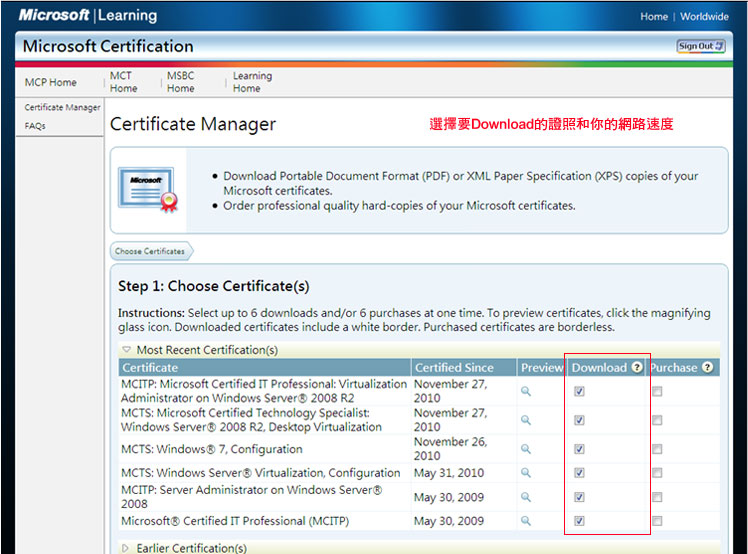
Task: Select Certificate Manager in sidebar
Action: click(62, 107)
